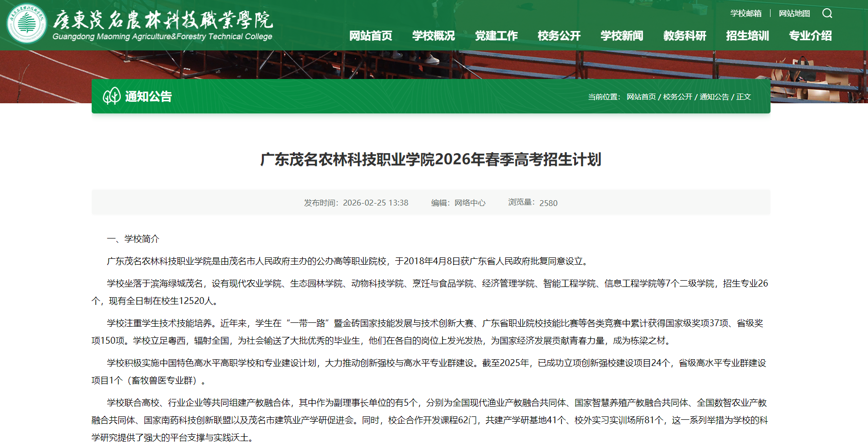Click the leaf icon beside 通知公告

click(x=112, y=96)
